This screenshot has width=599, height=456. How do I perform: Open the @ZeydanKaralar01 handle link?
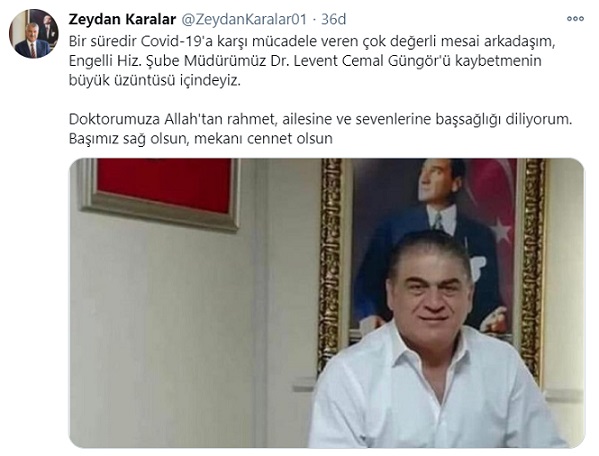pos(244,19)
